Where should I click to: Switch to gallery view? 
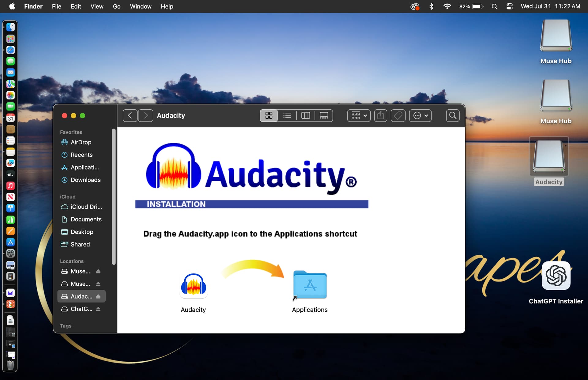[x=324, y=115]
